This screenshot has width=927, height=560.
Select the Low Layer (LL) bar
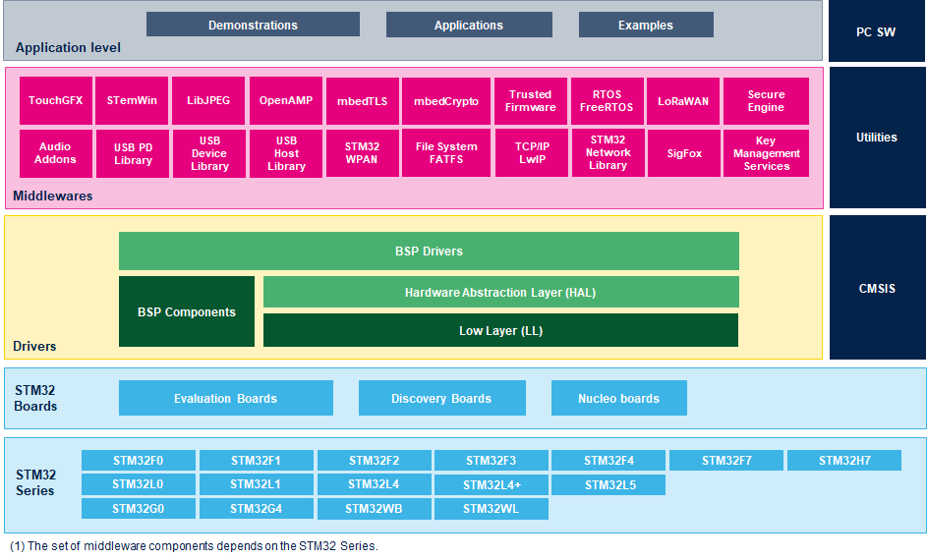pos(500,330)
